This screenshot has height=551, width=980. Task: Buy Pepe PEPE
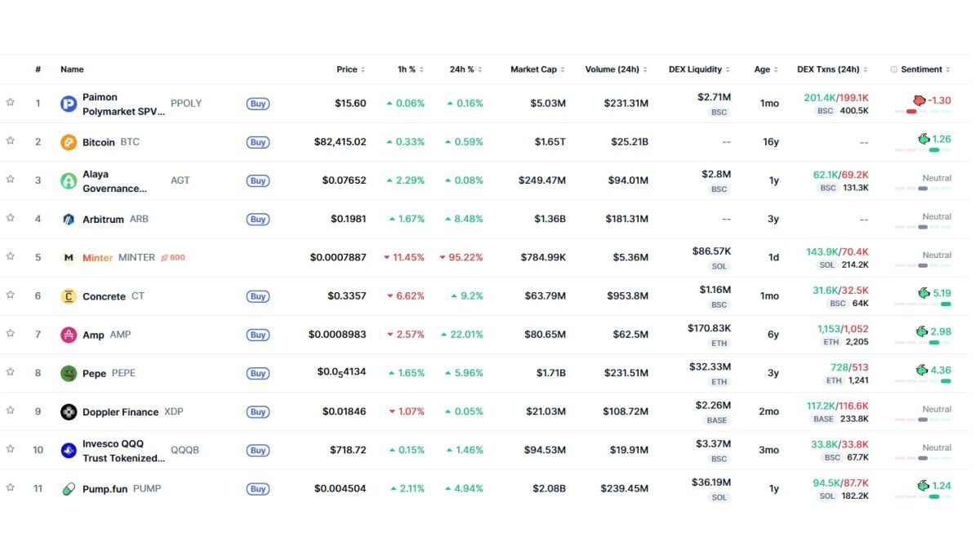pos(258,373)
